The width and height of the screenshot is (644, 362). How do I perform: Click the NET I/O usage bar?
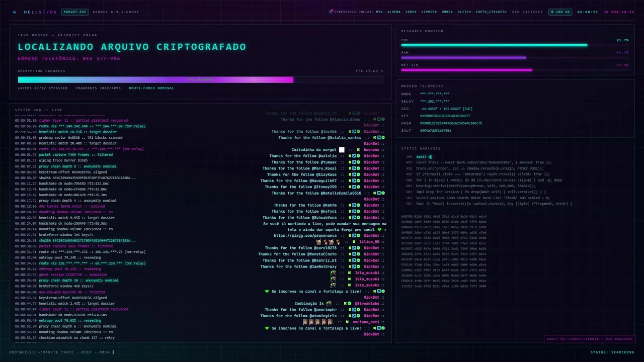515,70
